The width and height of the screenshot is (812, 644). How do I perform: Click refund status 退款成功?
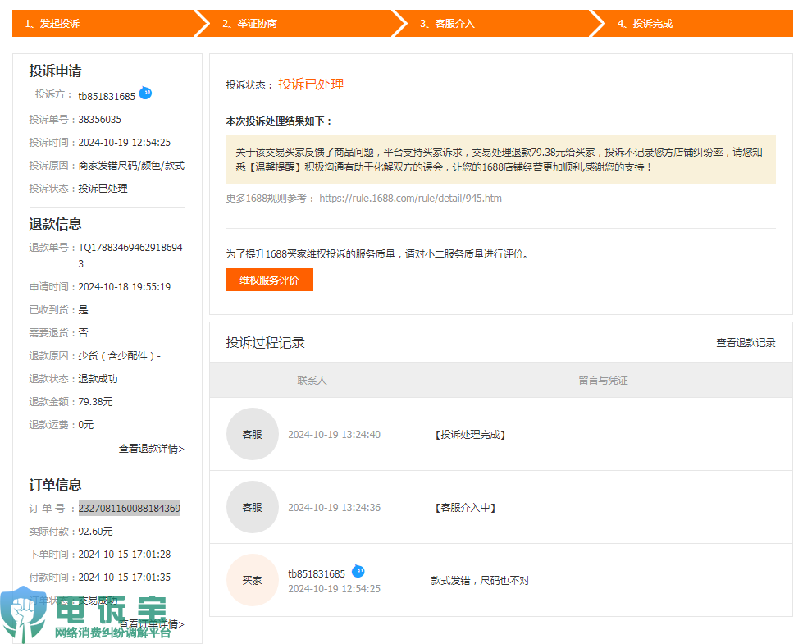click(x=98, y=379)
